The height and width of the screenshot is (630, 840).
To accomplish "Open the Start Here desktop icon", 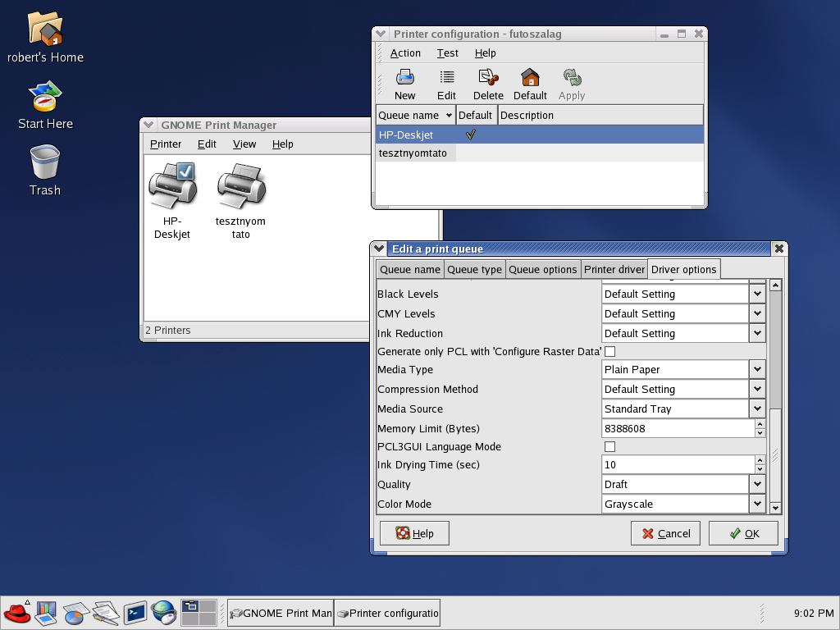I will point(45,106).
